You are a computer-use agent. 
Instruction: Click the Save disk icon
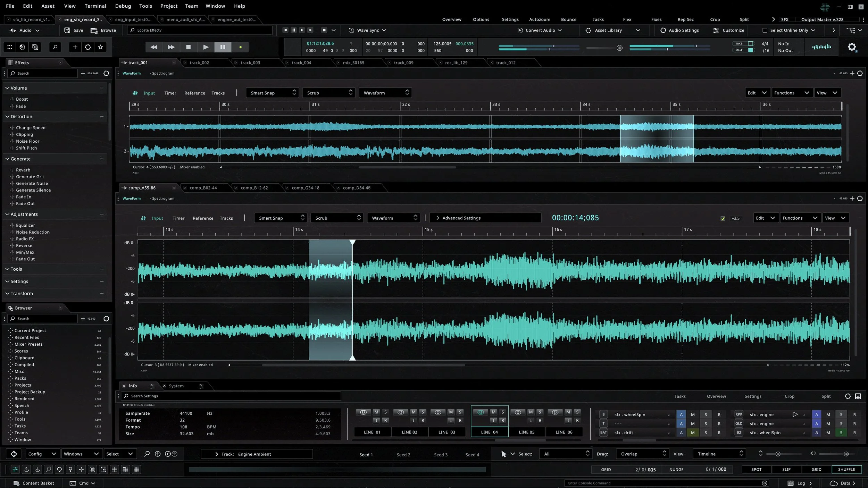[67, 31]
